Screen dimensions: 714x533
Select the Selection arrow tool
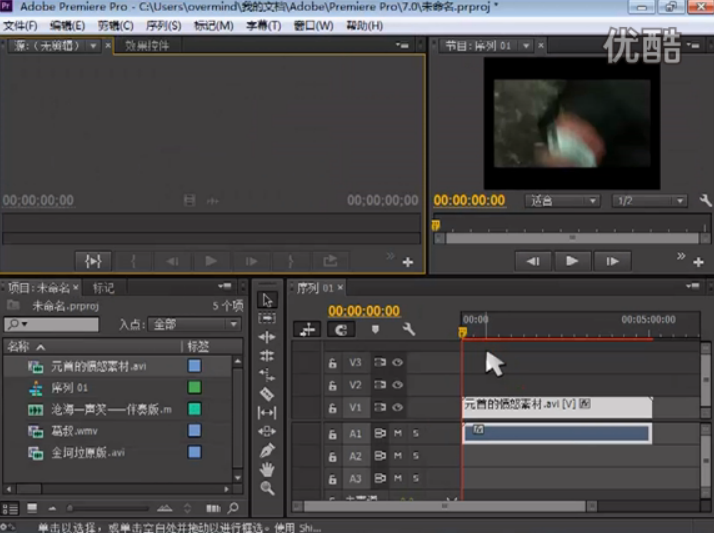267,300
